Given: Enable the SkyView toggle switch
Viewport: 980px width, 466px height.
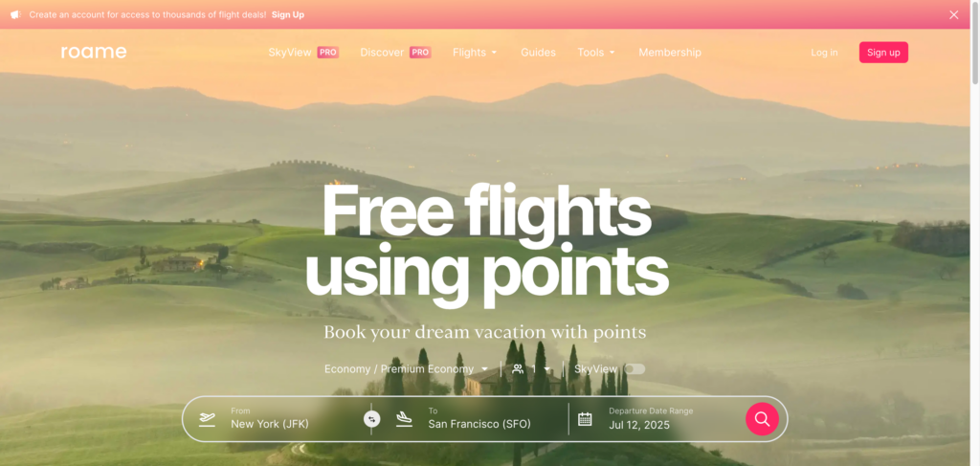Looking at the screenshot, I should tap(635, 369).
